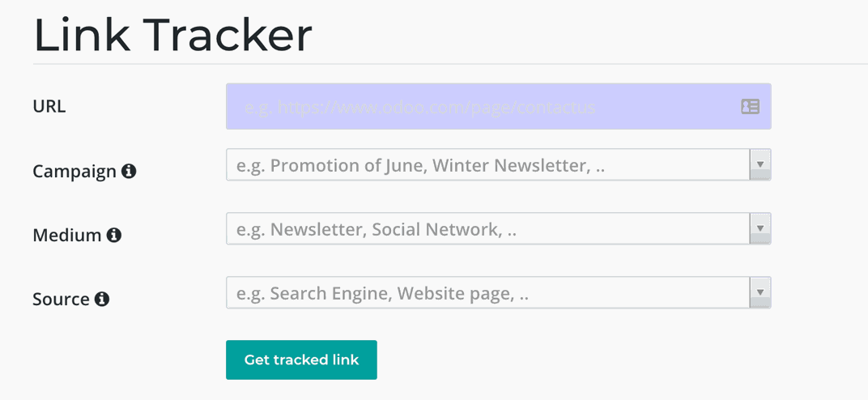This screenshot has height=400, width=868.
Task: Expand the Source dropdown arrow
Action: 759,292
